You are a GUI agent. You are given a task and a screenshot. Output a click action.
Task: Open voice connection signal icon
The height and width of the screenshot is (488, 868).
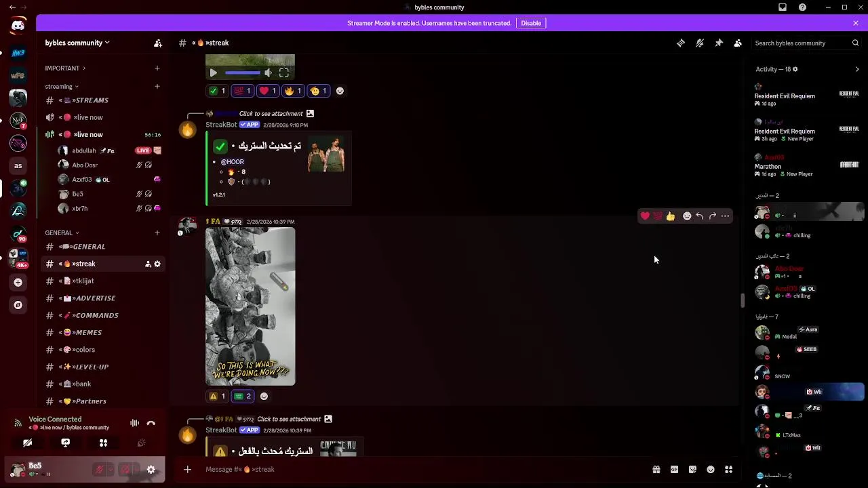(x=18, y=423)
